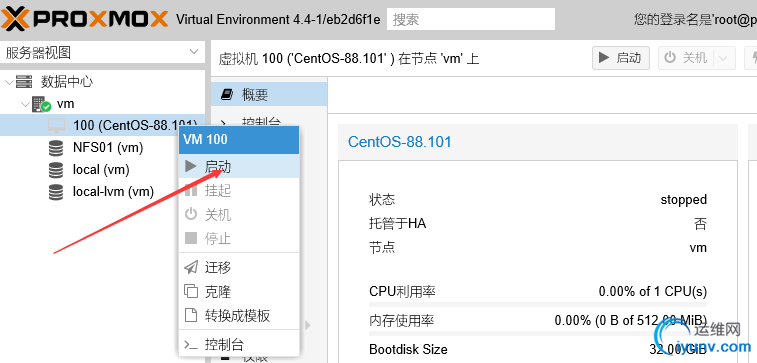
Task: Click the Bootdisk Size label
Action: (408, 349)
